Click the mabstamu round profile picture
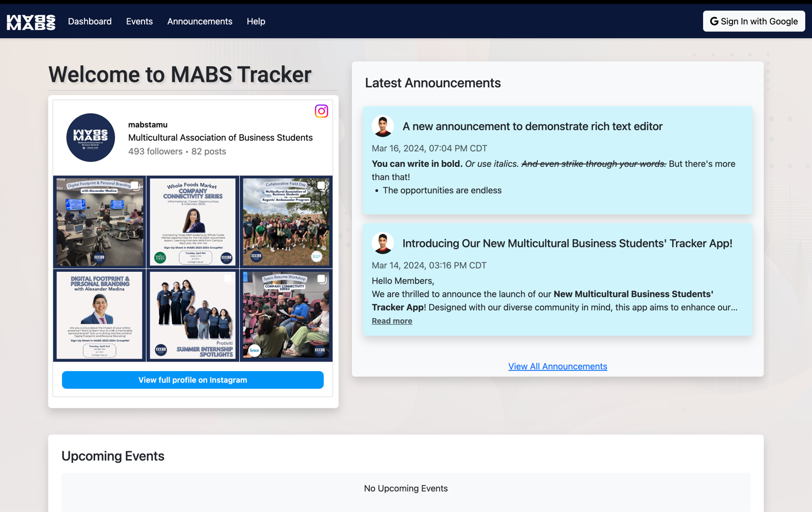This screenshot has height=512, width=812. click(91, 138)
